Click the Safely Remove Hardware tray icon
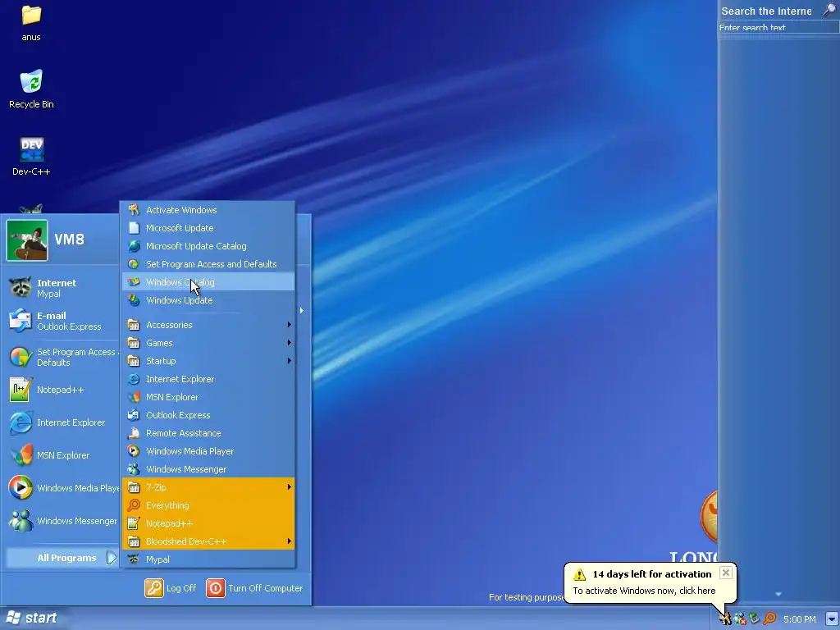The height and width of the screenshot is (630, 840). 755,619
